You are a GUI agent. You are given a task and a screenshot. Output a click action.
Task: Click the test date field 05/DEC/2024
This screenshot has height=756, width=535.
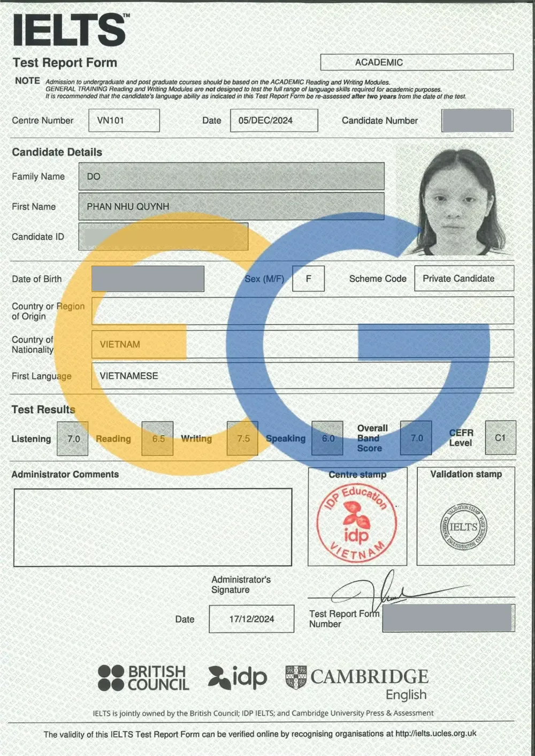[x=274, y=120]
